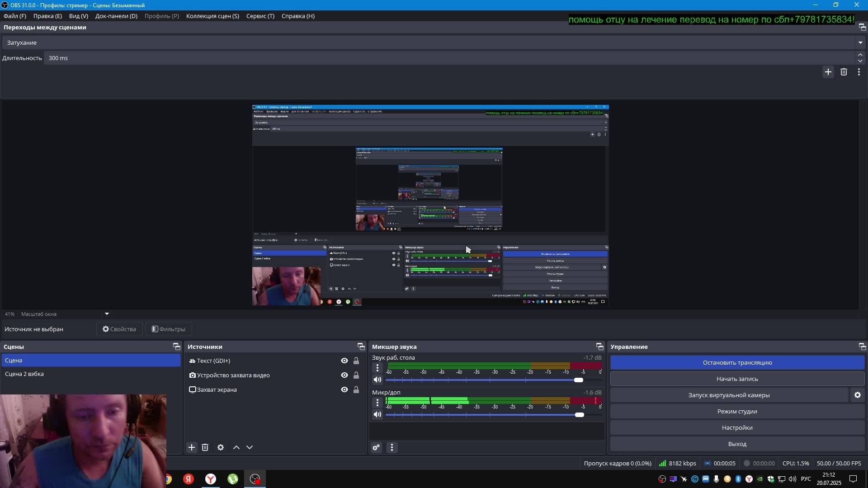Viewport: 868px width, 488px height.
Task: Add a new source with plus icon
Action: click(x=192, y=447)
